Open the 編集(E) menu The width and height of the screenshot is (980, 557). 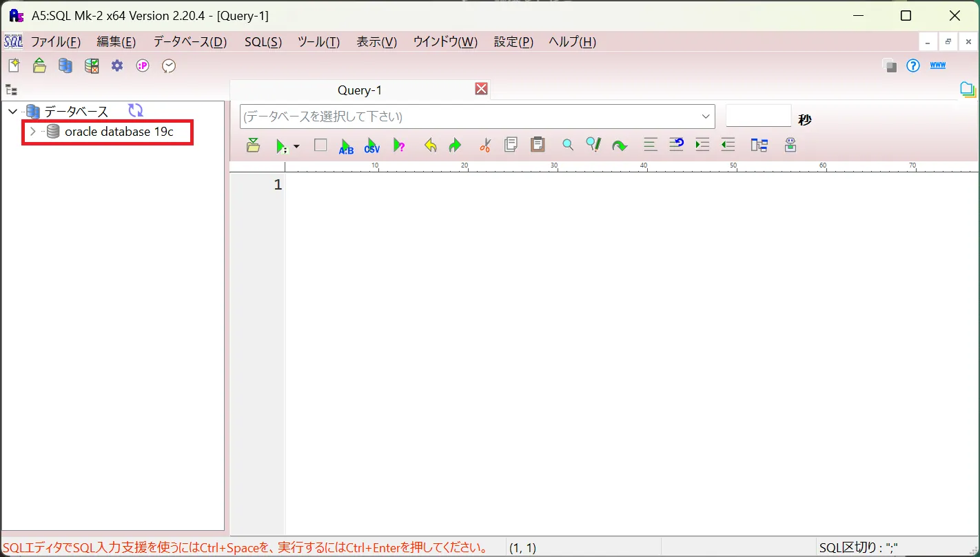(x=116, y=42)
